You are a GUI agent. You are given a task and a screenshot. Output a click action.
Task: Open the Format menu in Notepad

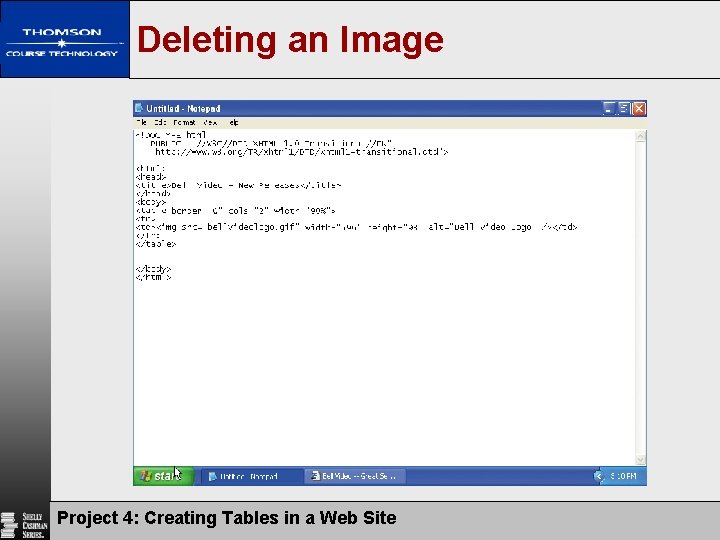coord(184,123)
